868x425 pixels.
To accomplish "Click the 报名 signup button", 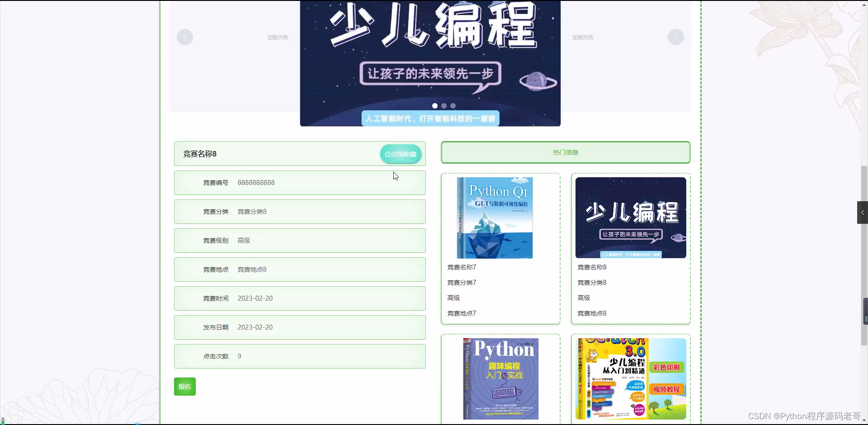I will [x=184, y=386].
